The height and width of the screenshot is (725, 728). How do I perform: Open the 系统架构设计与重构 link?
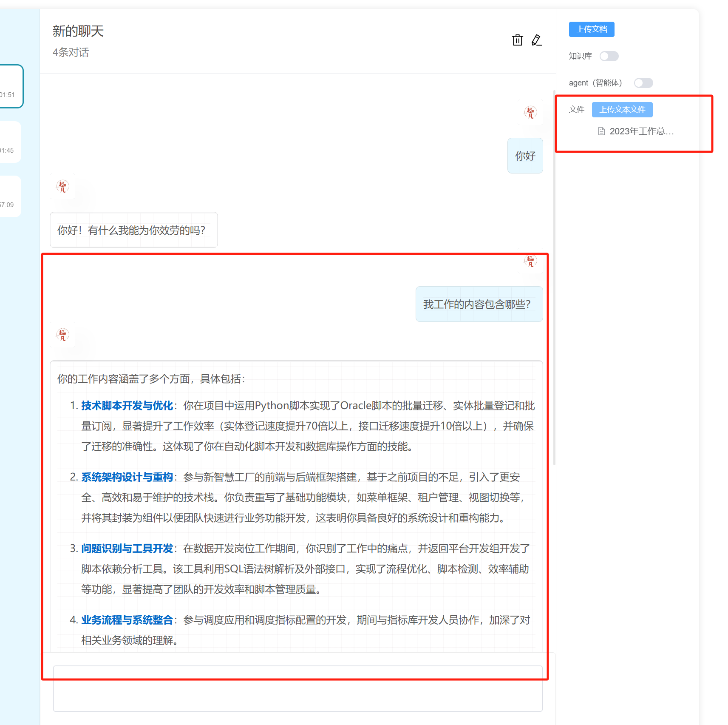[127, 477]
